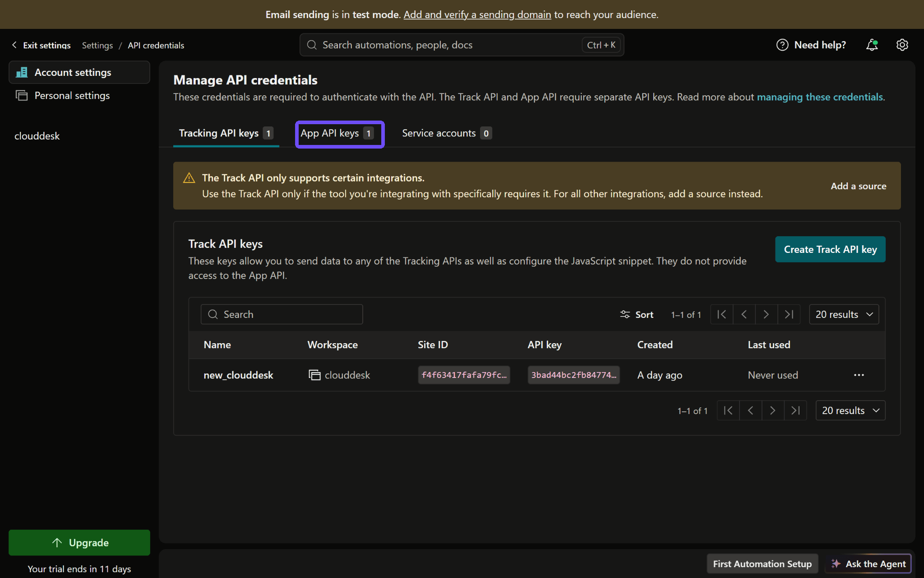924x578 pixels.
Task: Select the clouddesk workspace in sidebar
Action: pyautogui.click(x=37, y=136)
